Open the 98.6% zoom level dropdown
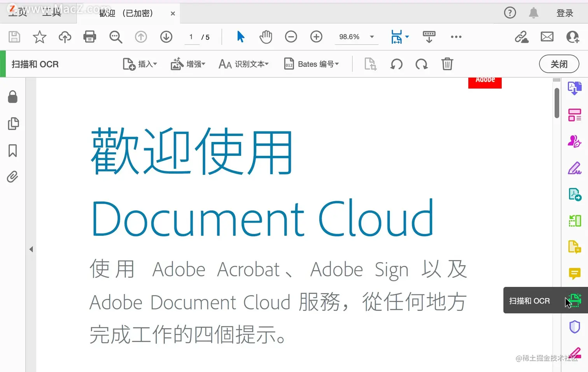Image resolution: width=588 pixels, height=372 pixels. point(357,37)
